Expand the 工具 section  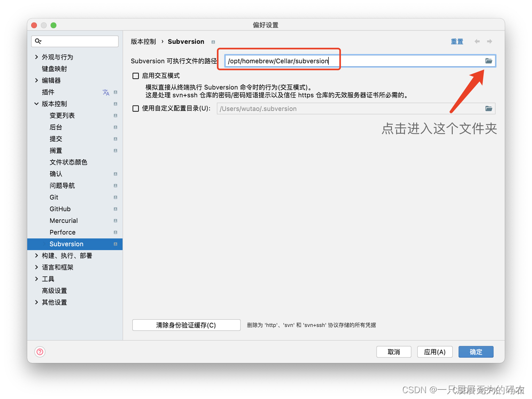36,279
